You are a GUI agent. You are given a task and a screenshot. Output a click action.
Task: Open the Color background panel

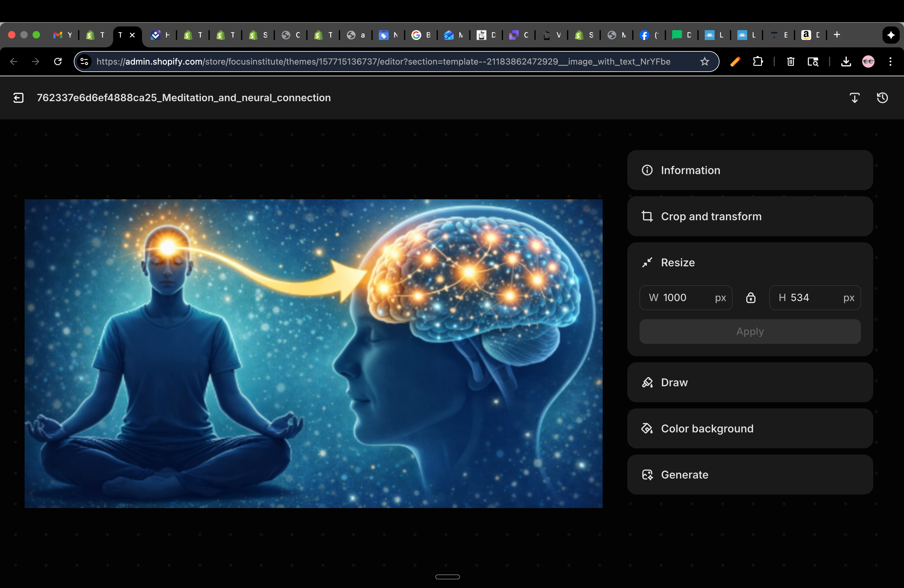[750, 428]
